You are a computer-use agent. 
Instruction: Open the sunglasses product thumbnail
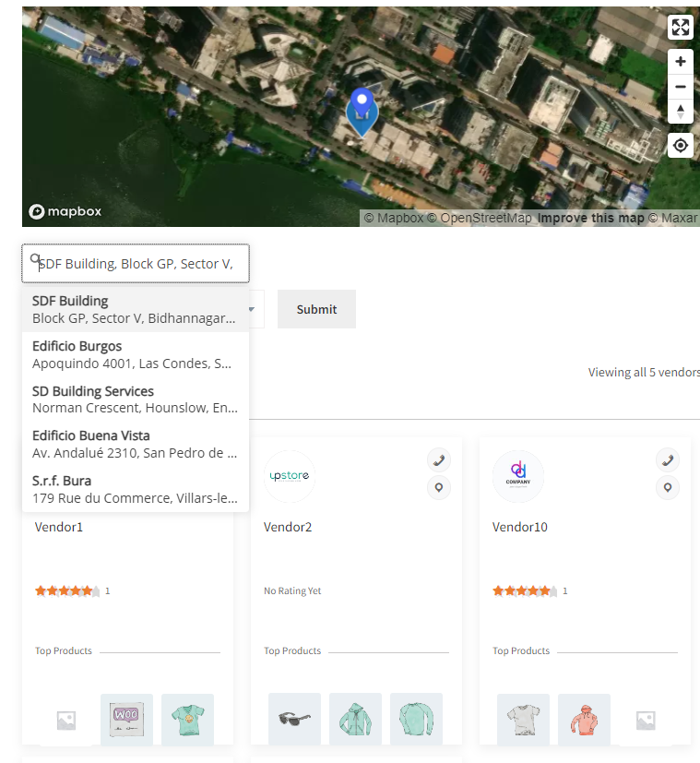294,719
